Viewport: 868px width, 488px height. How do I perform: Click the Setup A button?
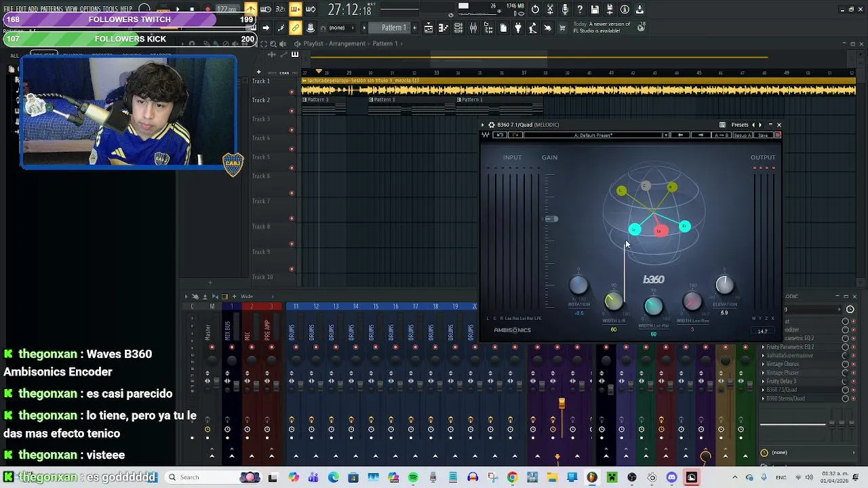tap(743, 135)
